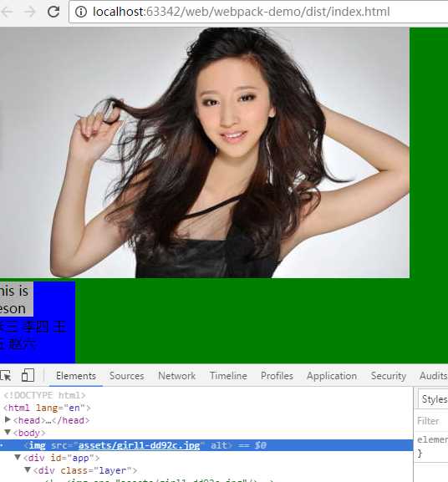
Task: Open the Sources tab
Action: pos(127,376)
